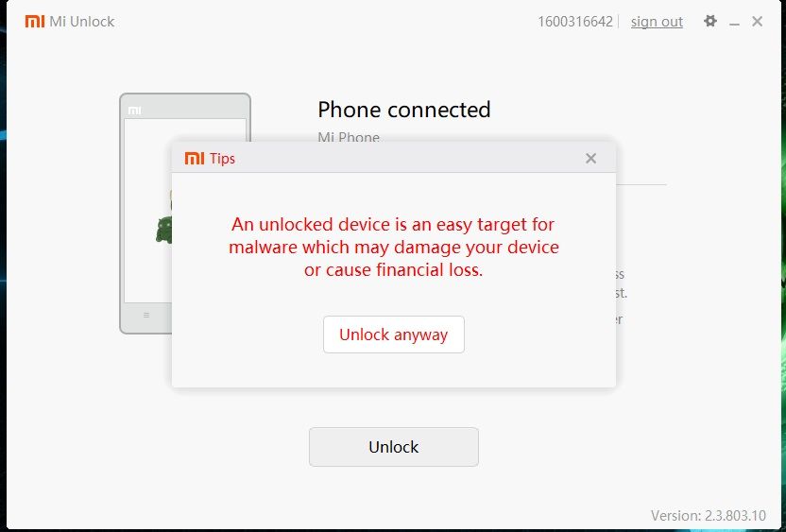Screen dimensions: 786x532
Task: Minimize the Mi Unlock window
Action: (x=734, y=22)
